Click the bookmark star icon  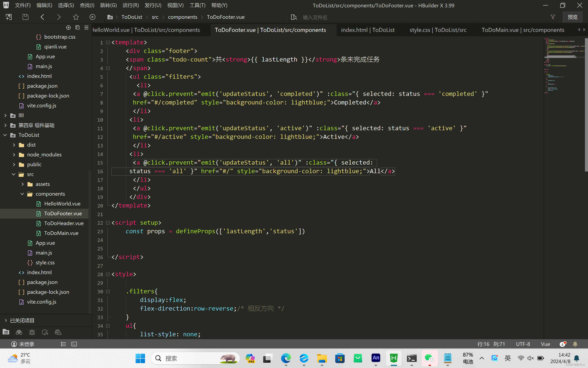coord(76,17)
